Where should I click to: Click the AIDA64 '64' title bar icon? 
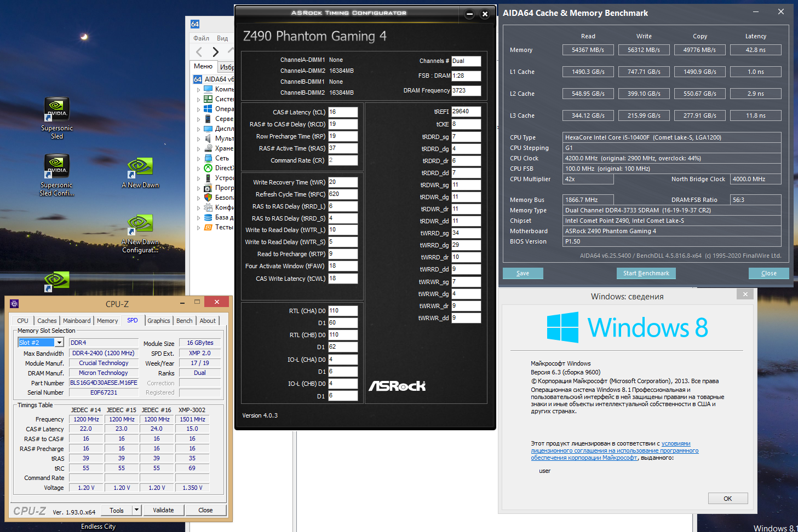(x=195, y=24)
